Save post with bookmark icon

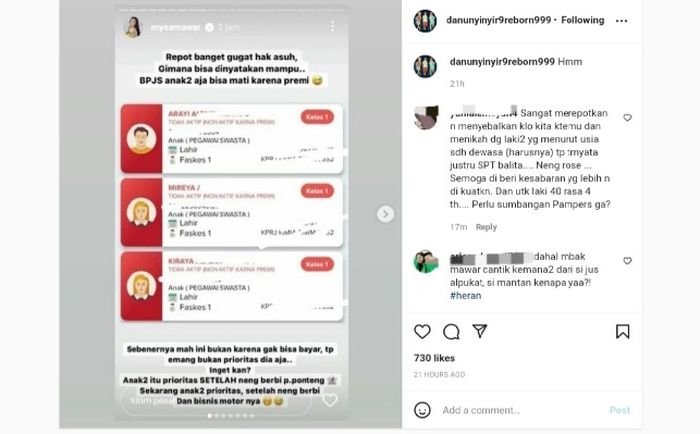point(622,331)
